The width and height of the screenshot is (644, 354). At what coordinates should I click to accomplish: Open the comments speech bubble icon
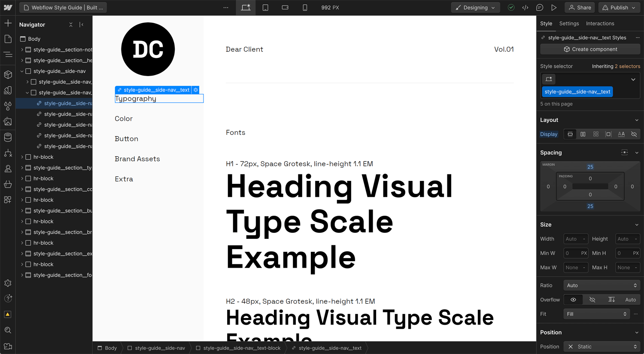click(540, 8)
